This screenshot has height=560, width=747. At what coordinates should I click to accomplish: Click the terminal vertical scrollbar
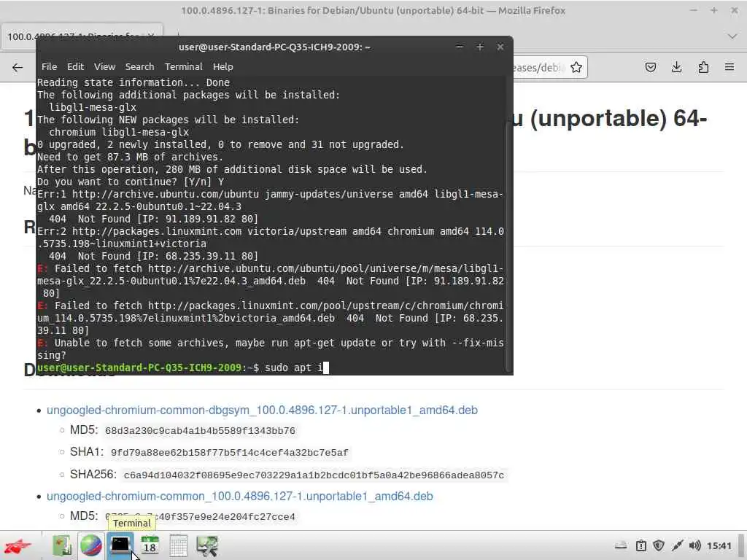coord(508,248)
